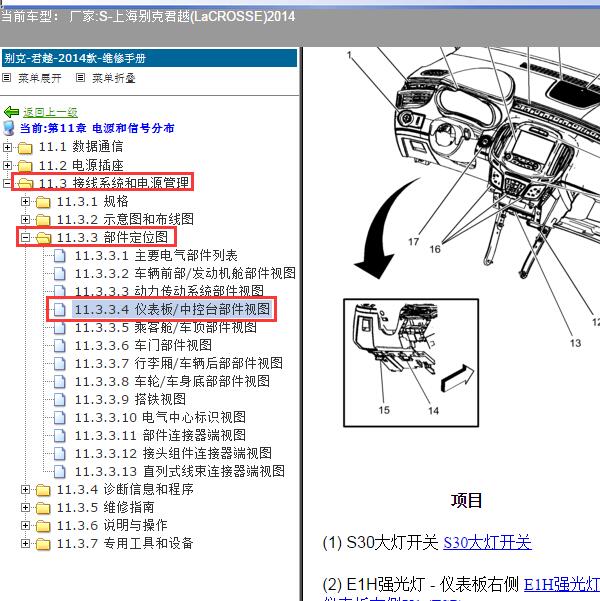Click the 11.3.2 folder icon
The image size is (600, 601).
(x=43, y=220)
